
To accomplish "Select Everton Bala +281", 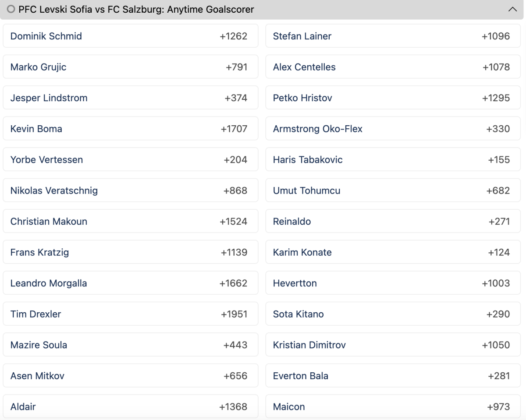I will point(393,376).
